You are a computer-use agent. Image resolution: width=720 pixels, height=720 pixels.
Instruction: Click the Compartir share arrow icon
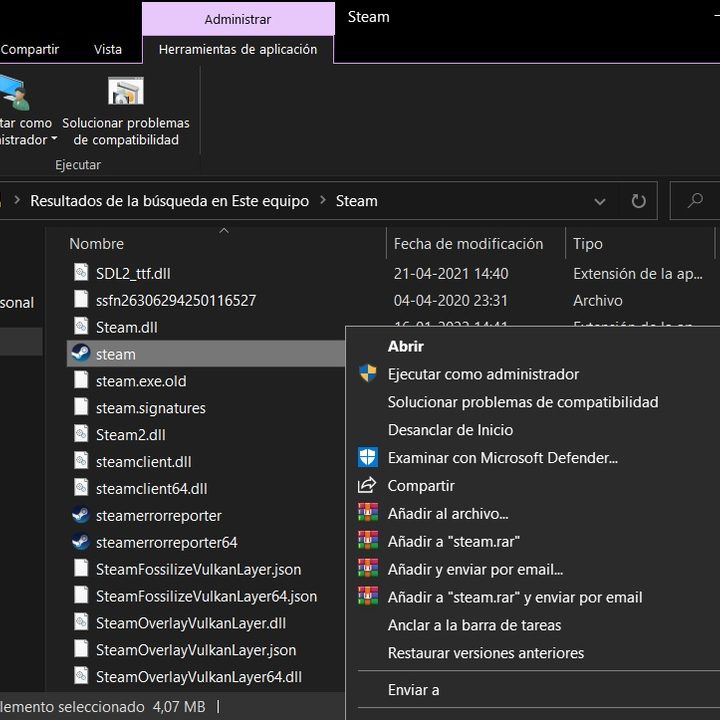pos(368,486)
